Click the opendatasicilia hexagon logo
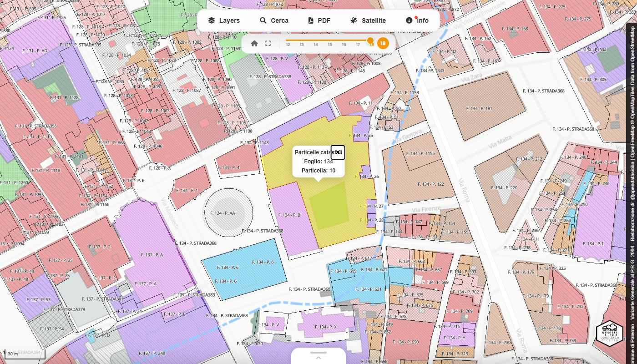This screenshot has height=364, width=637. tap(609, 333)
